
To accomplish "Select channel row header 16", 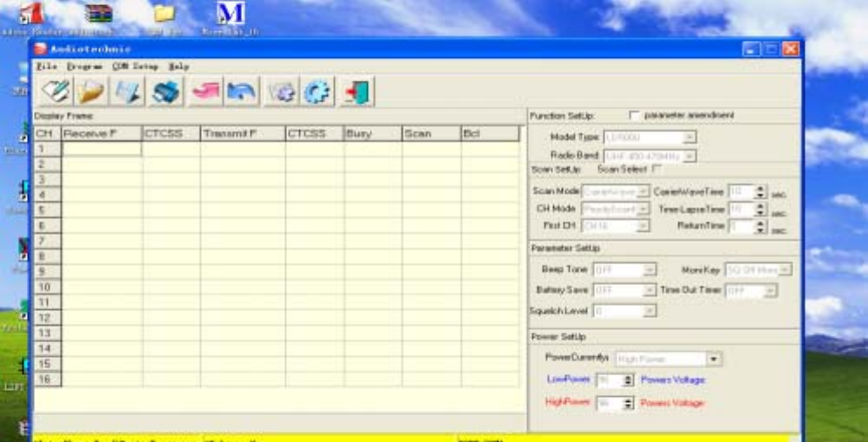I will 48,379.
